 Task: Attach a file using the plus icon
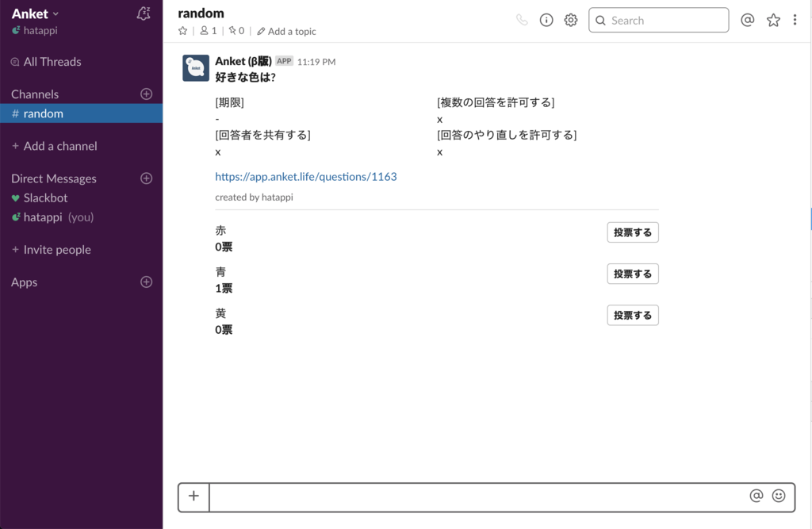point(193,496)
